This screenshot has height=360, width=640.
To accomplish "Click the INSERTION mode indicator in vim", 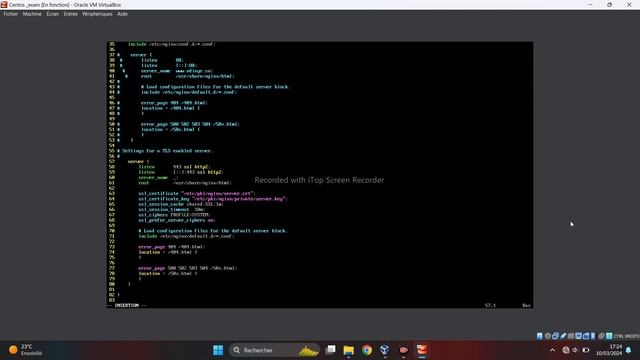I will pyautogui.click(x=127, y=305).
